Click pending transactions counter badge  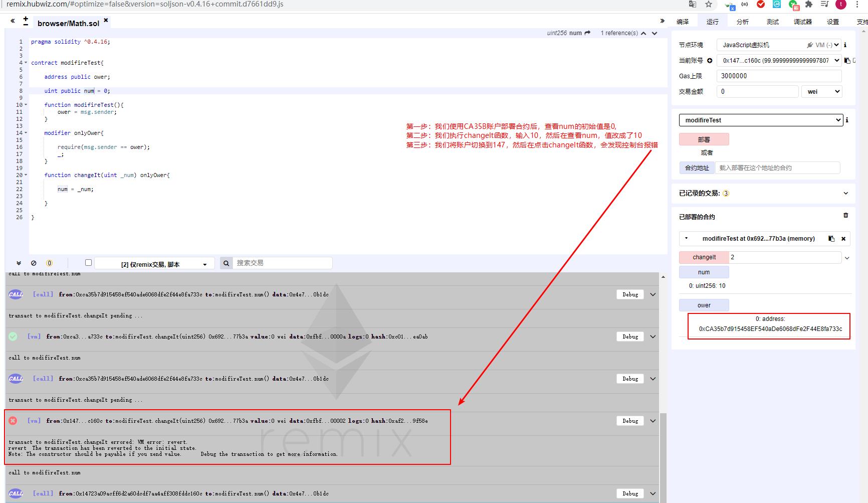[49, 263]
